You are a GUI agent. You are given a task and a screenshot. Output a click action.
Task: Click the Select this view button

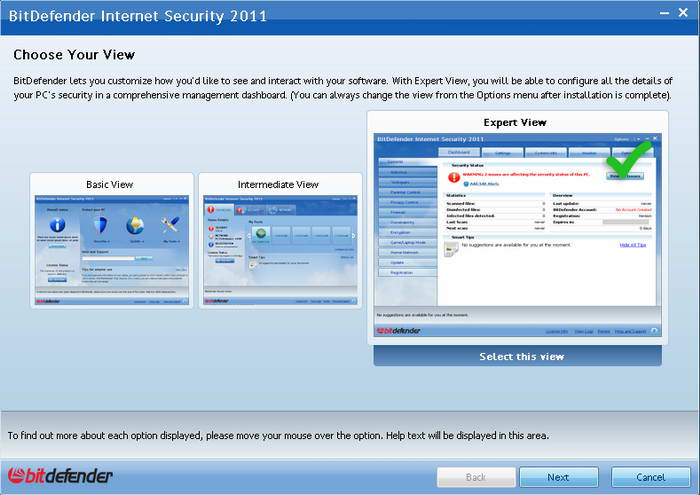click(x=517, y=356)
